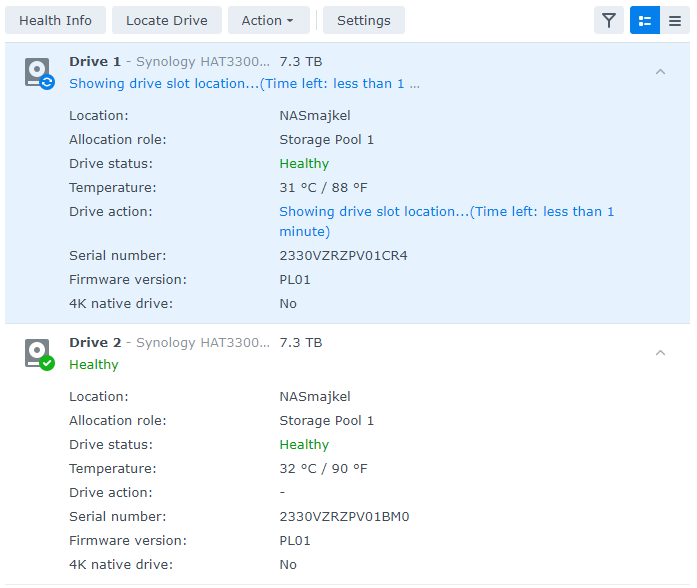Collapse the Drive 1 details chevron
The image size is (697, 588).
(x=660, y=72)
